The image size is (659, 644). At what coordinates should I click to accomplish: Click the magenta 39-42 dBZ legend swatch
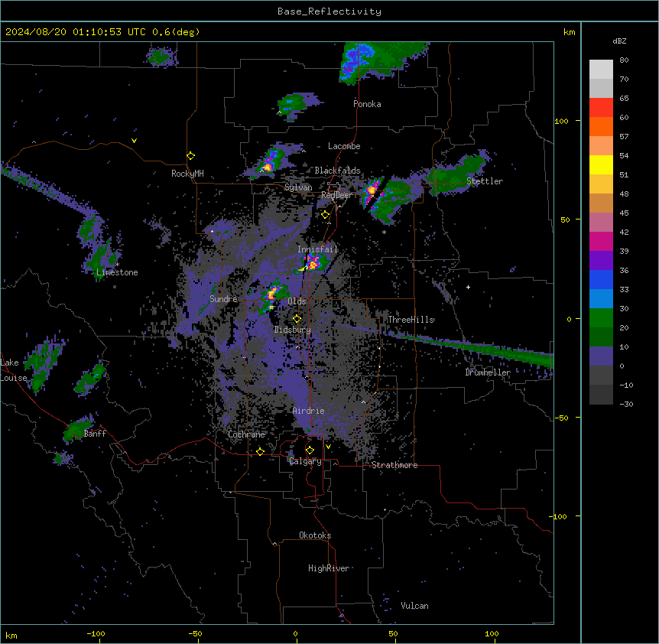[x=601, y=241]
